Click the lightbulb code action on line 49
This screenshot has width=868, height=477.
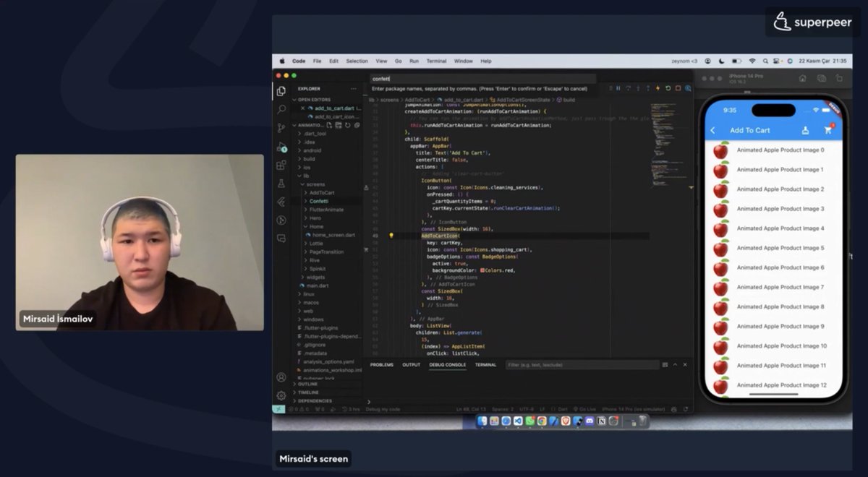click(391, 236)
